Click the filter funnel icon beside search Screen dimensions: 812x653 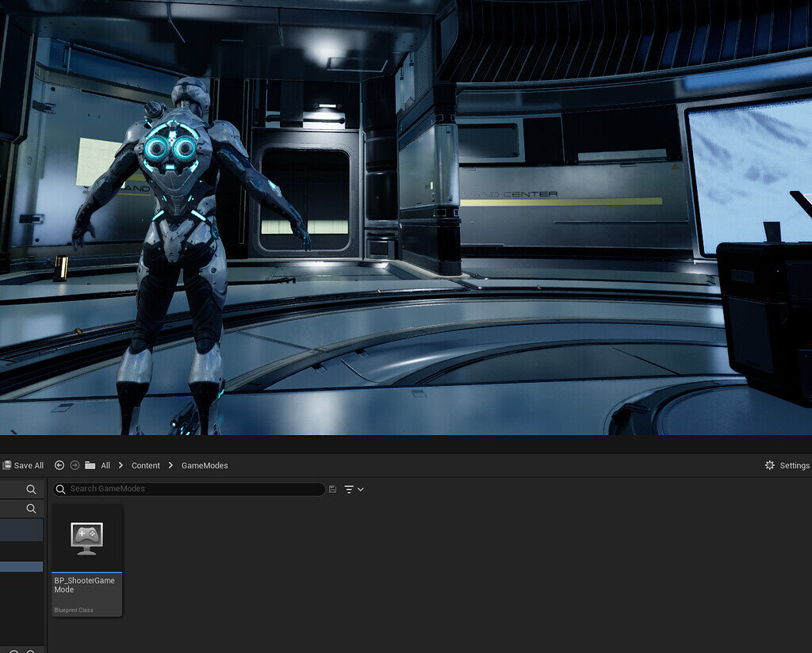(350, 489)
